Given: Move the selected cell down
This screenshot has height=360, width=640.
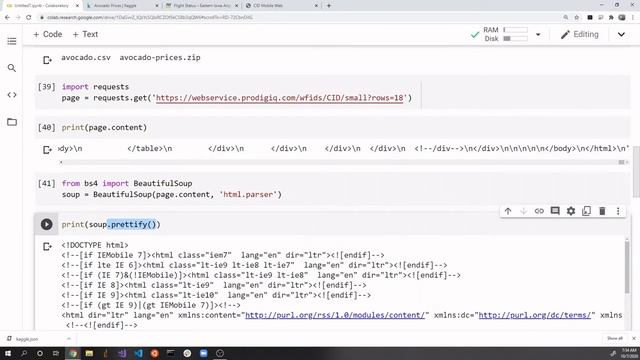Looking at the screenshot, I should click(x=523, y=211).
